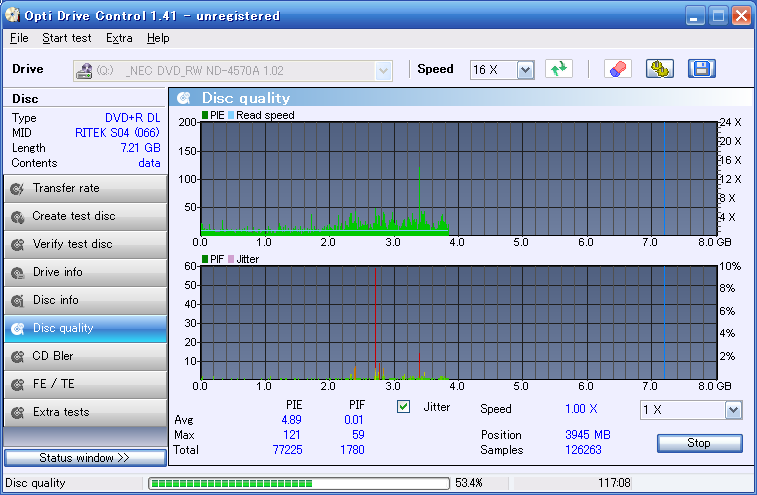This screenshot has height=495, width=757.
Task: Click the CD Bler disc icon
Action: pos(17,357)
